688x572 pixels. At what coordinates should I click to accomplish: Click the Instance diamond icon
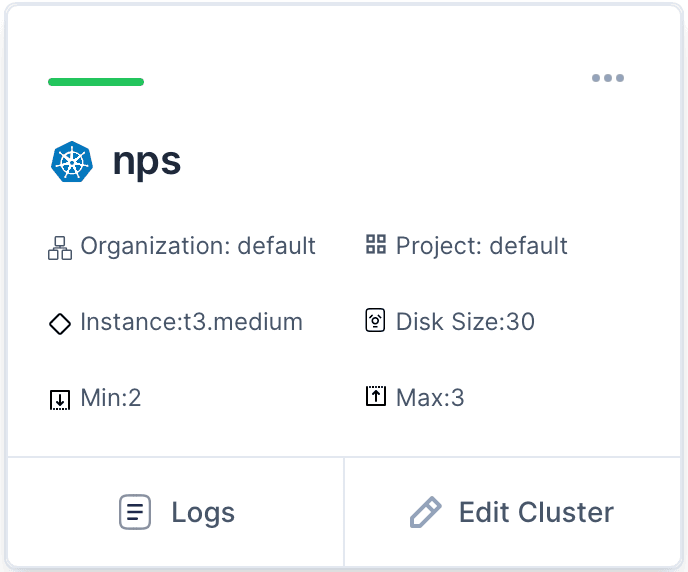coord(60,324)
